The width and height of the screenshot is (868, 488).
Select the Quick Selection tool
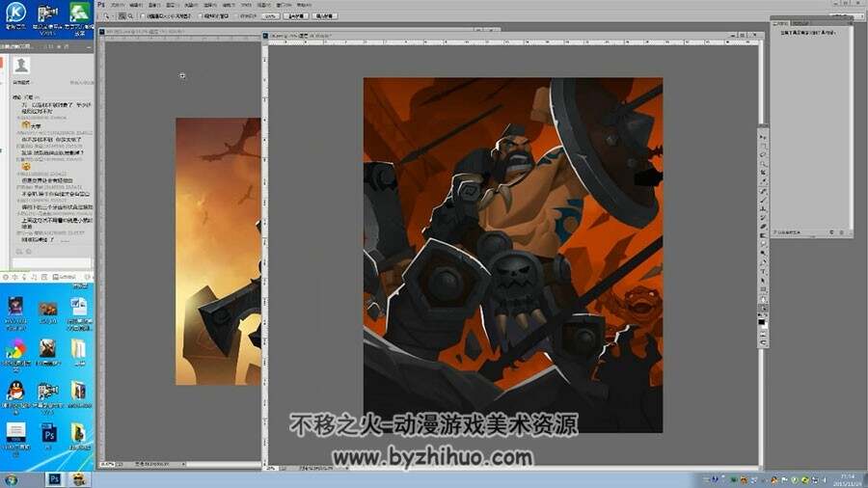(x=764, y=164)
